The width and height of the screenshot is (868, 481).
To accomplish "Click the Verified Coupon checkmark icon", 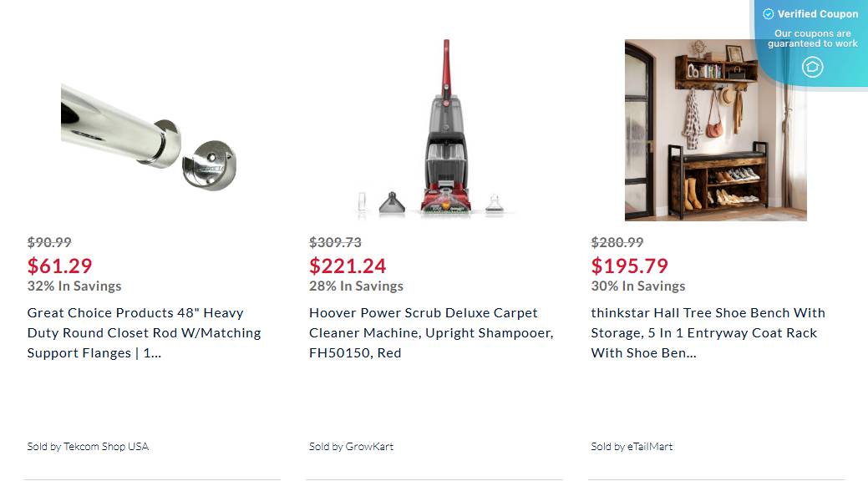I will pos(767,13).
